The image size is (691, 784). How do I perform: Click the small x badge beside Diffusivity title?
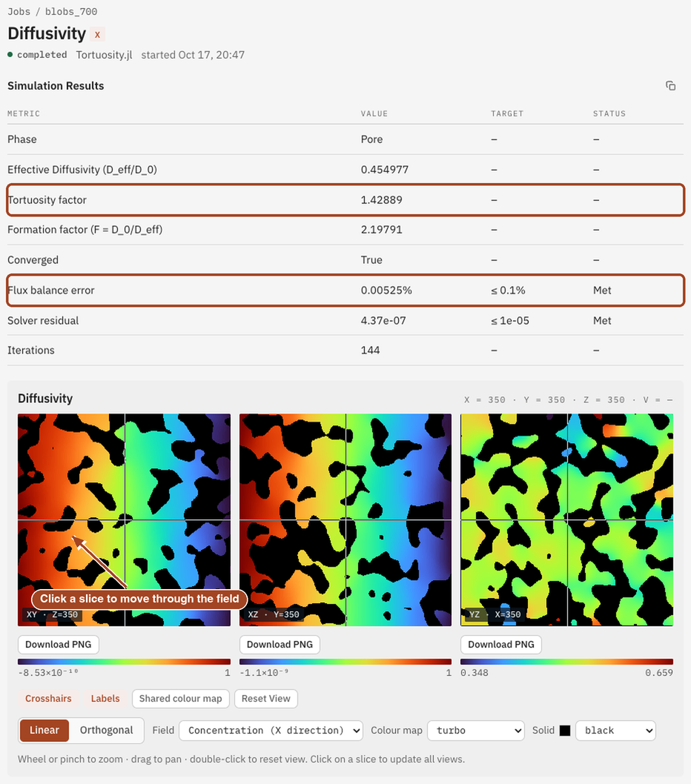click(x=98, y=35)
